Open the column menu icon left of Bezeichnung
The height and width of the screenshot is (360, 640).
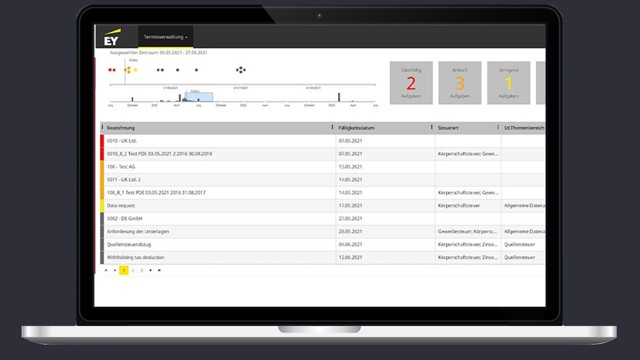click(x=102, y=127)
